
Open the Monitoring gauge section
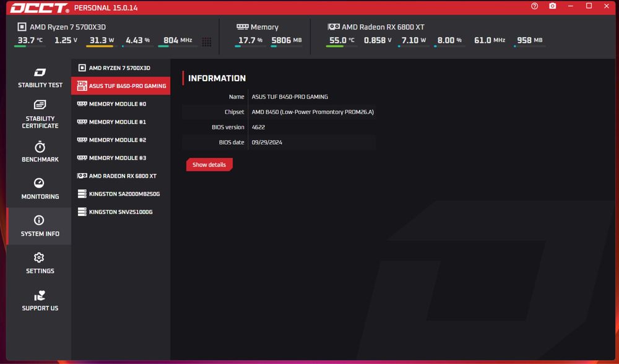pyautogui.click(x=40, y=189)
